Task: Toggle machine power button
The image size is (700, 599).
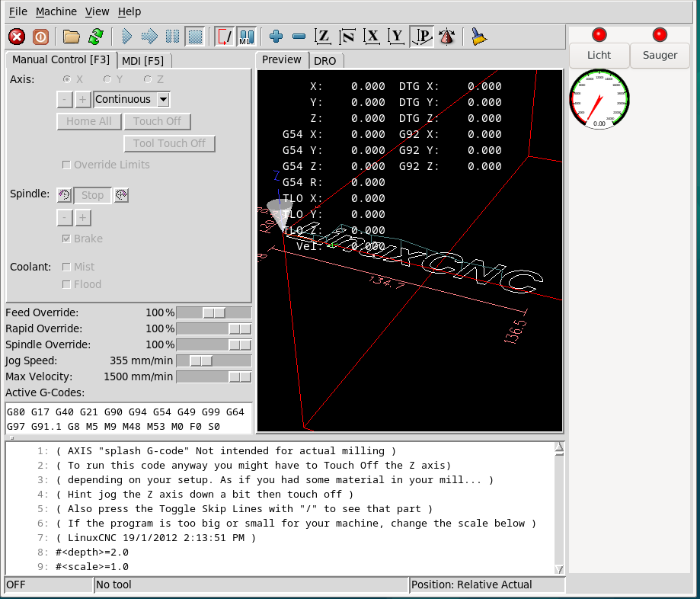Action: pyautogui.click(x=40, y=36)
